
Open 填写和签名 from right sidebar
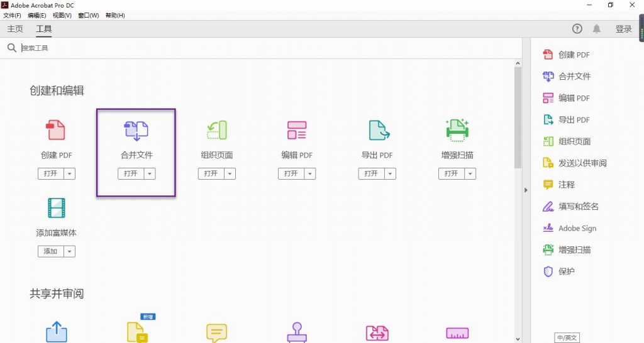[571, 207]
